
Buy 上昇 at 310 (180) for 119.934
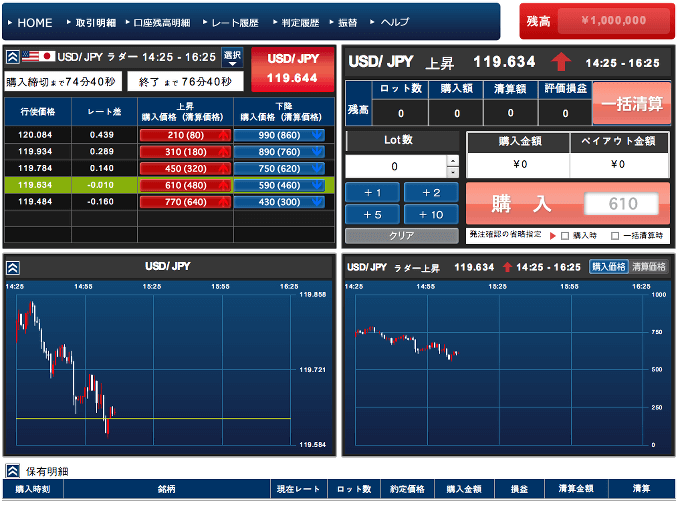coord(185,152)
